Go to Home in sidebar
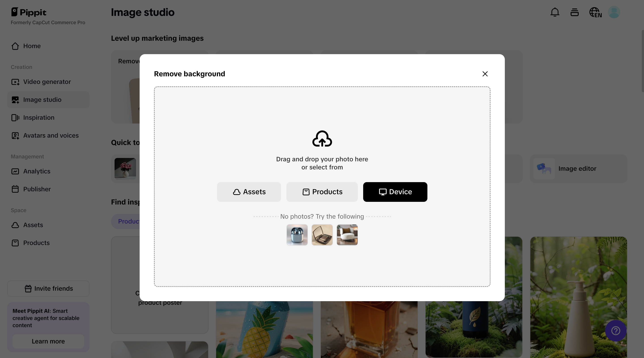This screenshot has width=644, height=358. (x=48, y=46)
